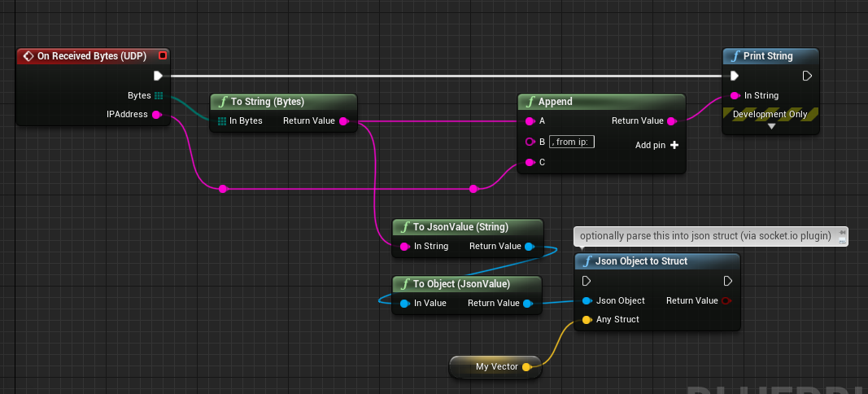Select the My Vector variable node
Screen dimensions: 868x394
pos(495,367)
